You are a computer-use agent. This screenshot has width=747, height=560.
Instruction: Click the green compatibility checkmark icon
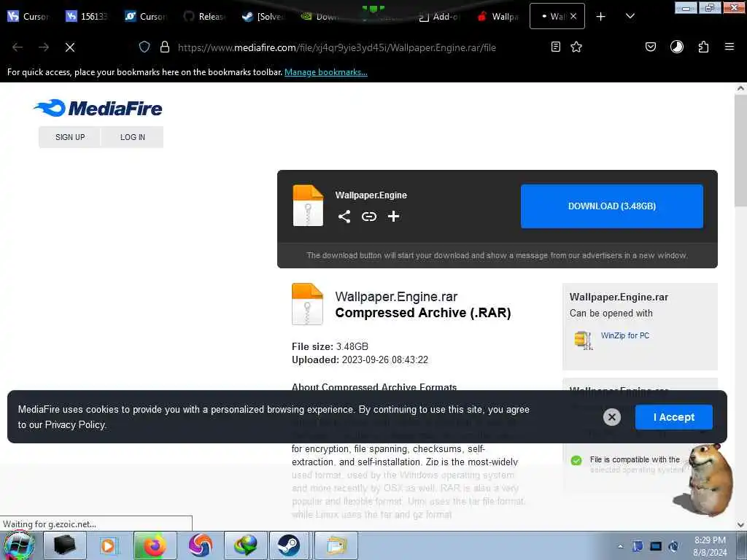(x=576, y=461)
